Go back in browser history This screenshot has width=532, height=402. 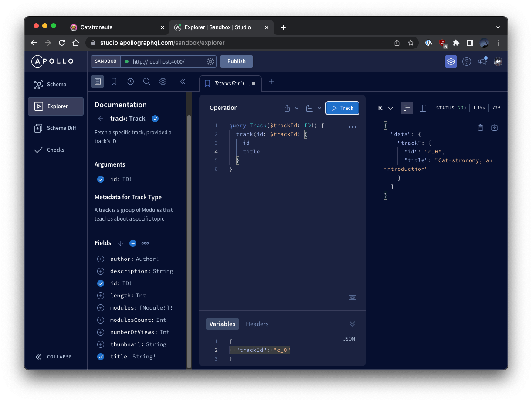[34, 43]
